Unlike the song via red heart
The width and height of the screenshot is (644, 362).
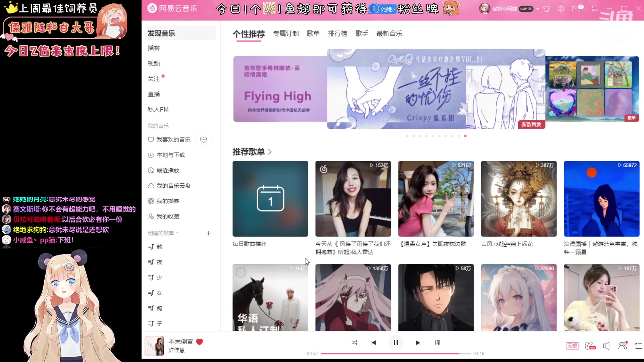200,342
